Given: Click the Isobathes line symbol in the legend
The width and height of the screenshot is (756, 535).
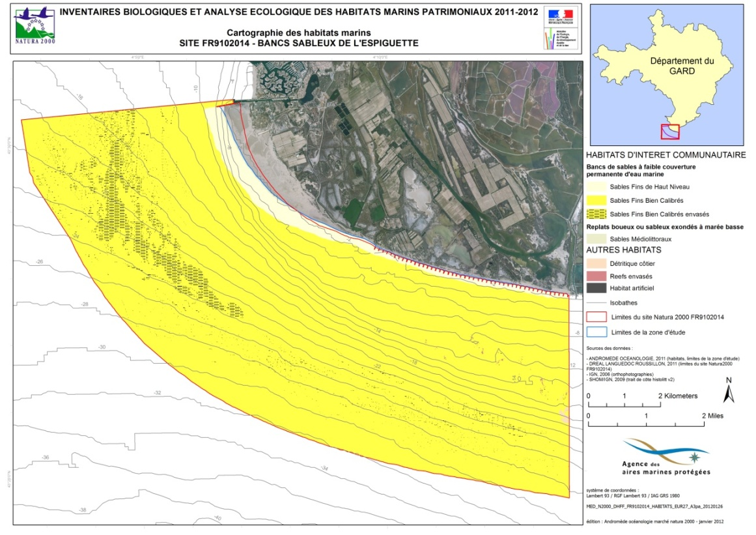Looking at the screenshot, I should tap(596, 303).
